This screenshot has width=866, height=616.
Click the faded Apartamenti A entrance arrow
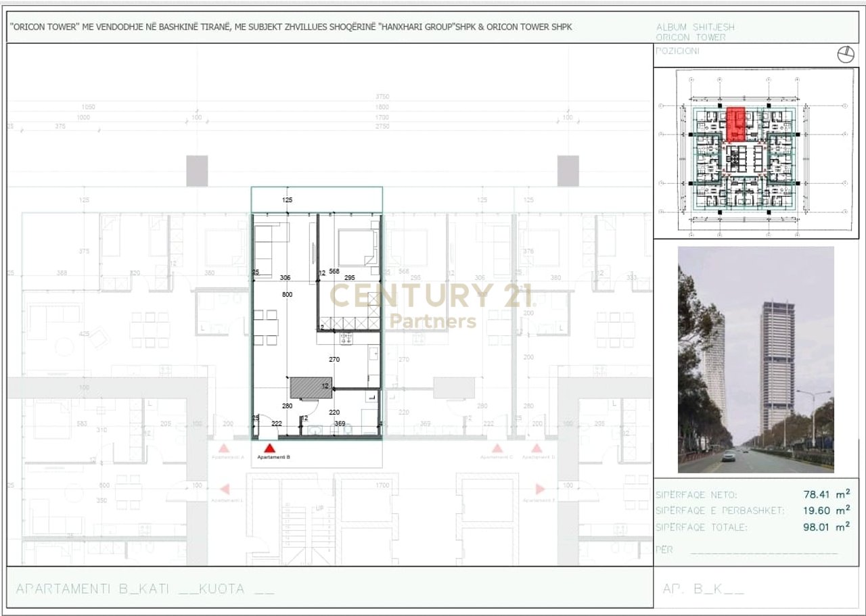pos(225,448)
